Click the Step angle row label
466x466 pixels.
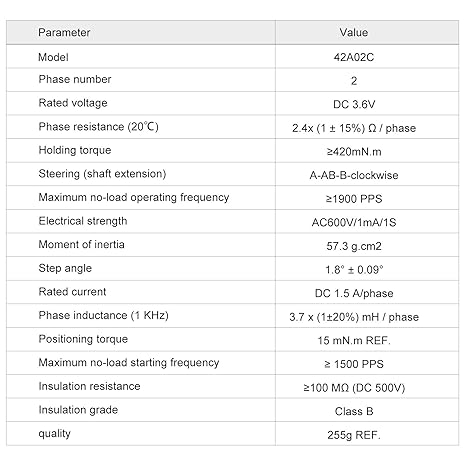click(x=65, y=269)
